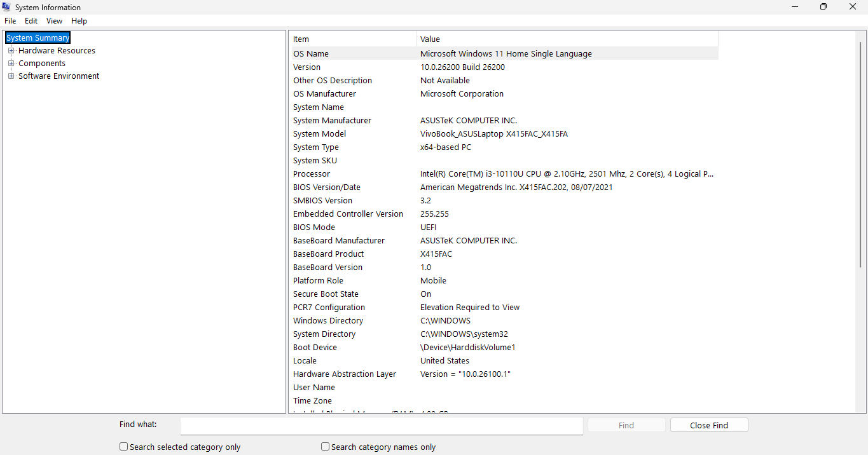
Task: Select the Windows Directory row
Action: pos(505,321)
